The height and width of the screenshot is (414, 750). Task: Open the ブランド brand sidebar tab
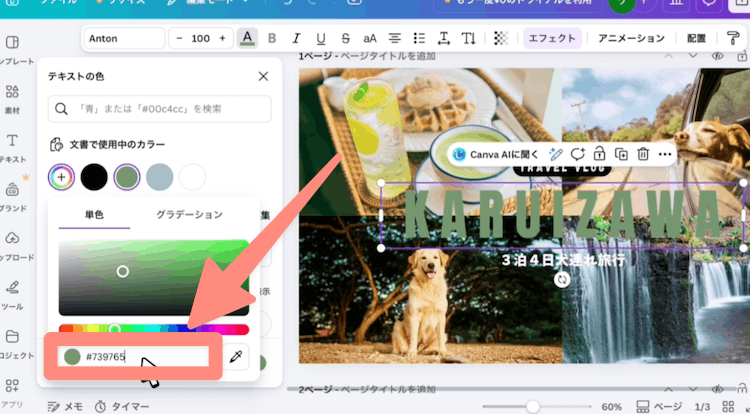12,197
